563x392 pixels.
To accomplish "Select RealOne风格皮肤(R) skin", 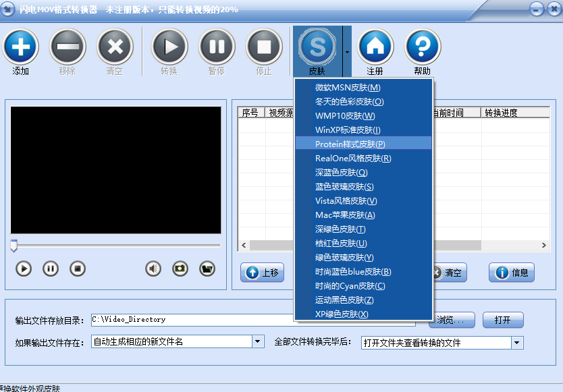I will [x=363, y=158].
